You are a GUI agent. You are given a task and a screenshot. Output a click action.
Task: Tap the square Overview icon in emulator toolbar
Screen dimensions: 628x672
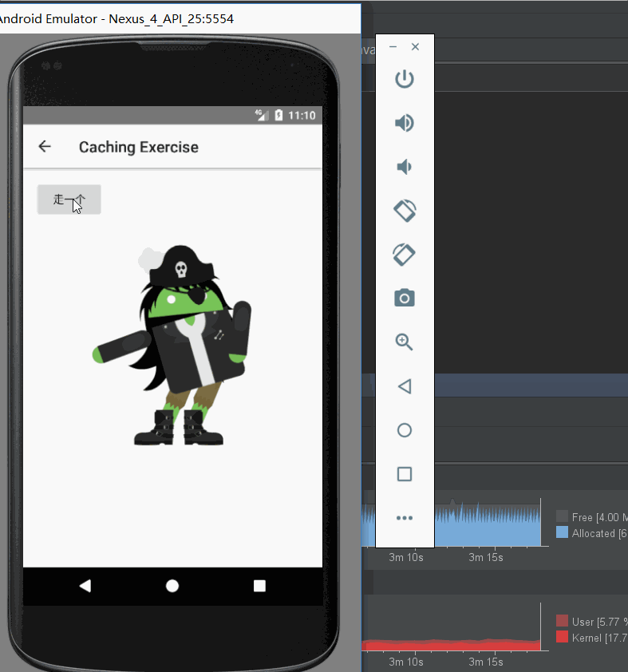[x=405, y=474]
